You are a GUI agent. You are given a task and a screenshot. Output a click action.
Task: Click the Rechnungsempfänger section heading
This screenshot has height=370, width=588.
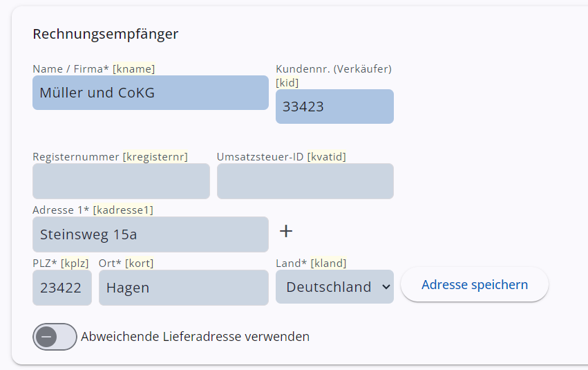coord(105,34)
